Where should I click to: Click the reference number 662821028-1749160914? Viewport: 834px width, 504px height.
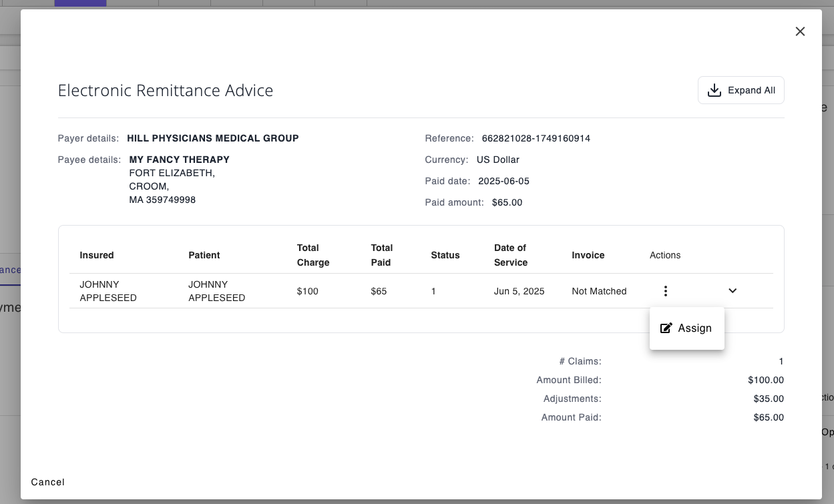pyautogui.click(x=536, y=139)
